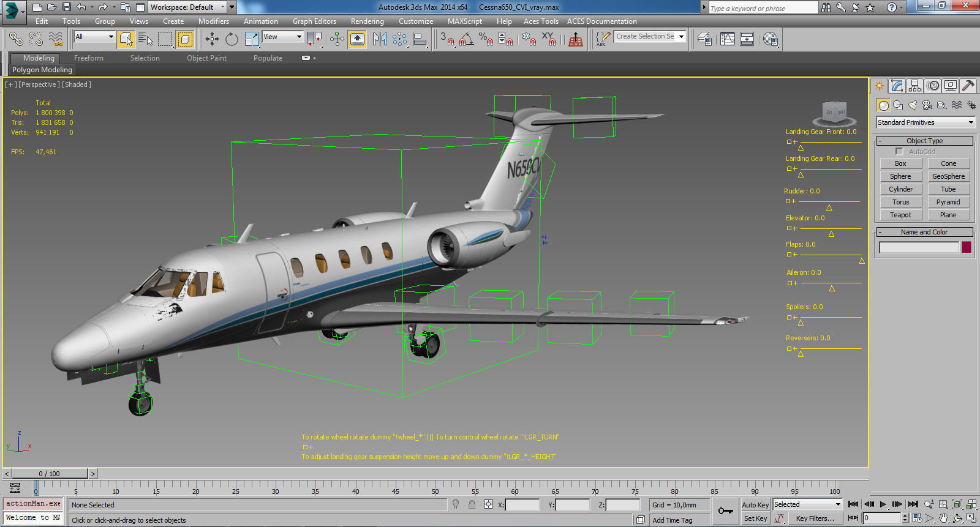Image resolution: width=980 pixels, height=527 pixels.
Task: Collapse the Name and Color rollout
Action: (x=924, y=232)
